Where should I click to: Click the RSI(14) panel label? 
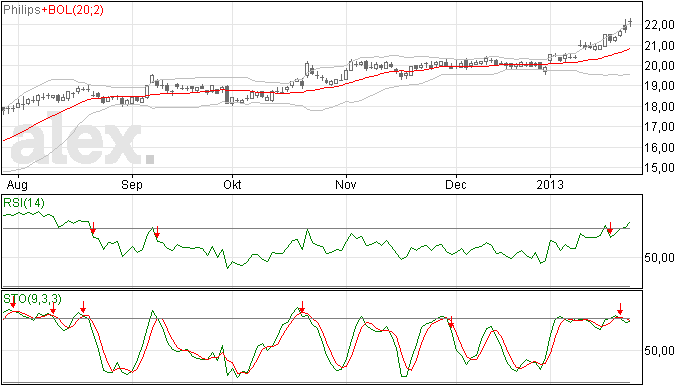coord(24,203)
